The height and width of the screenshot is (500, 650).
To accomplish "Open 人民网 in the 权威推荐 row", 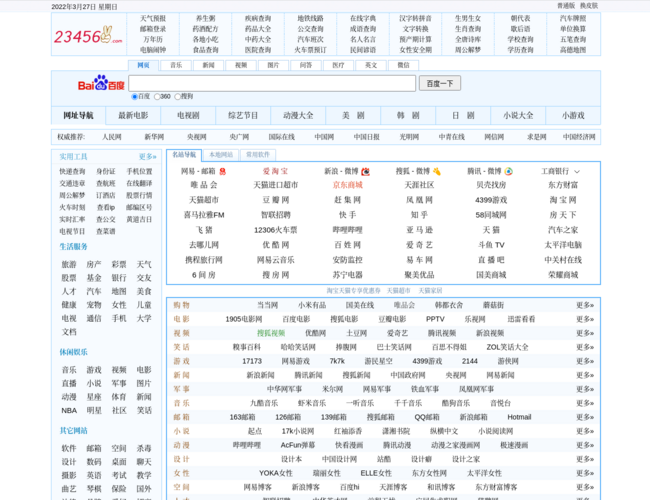I will (112, 137).
